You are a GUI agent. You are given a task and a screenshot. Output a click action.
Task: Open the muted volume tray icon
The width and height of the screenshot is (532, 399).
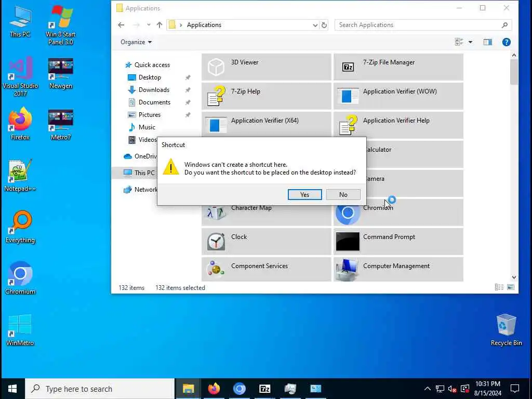coord(452,389)
